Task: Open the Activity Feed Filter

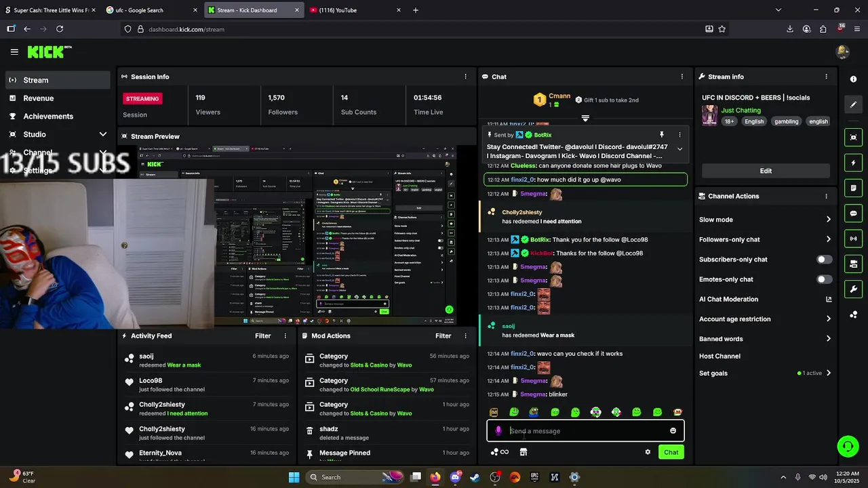Action: point(263,335)
